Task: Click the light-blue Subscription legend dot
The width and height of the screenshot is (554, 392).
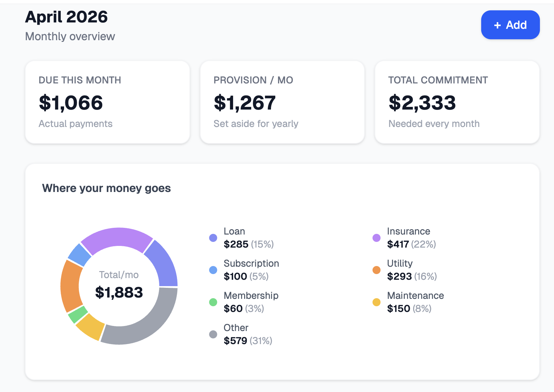Action: [213, 270]
